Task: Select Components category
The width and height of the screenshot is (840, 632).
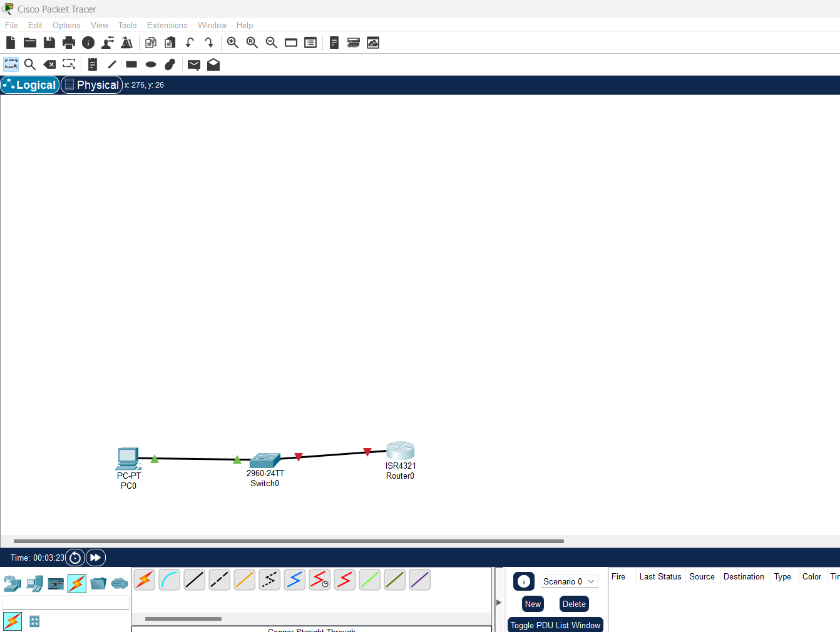Action: coord(56,584)
